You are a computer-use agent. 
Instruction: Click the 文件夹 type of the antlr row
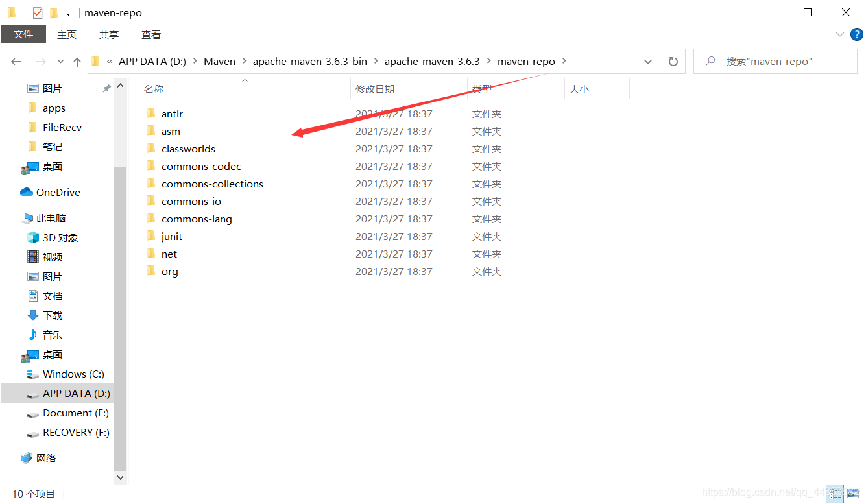coord(487,114)
